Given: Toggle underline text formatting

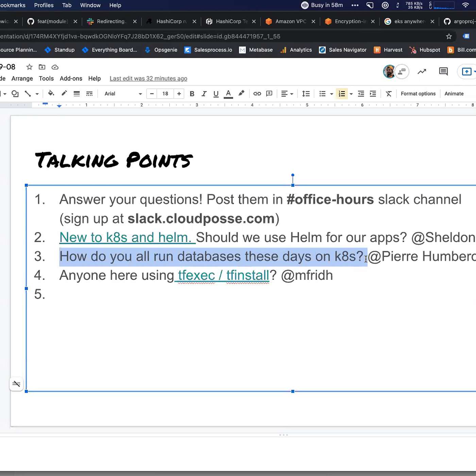Looking at the screenshot, I should [216, 94].
